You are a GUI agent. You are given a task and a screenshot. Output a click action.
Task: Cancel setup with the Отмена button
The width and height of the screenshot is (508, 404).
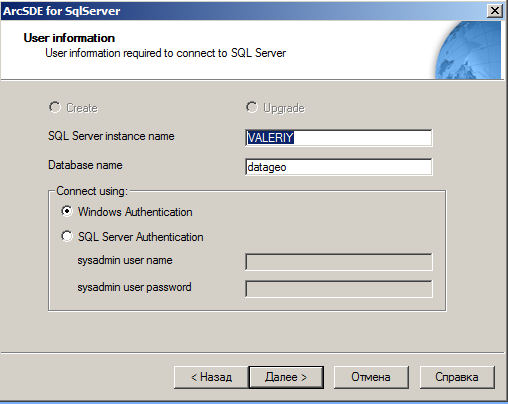(x=371, y=377)
